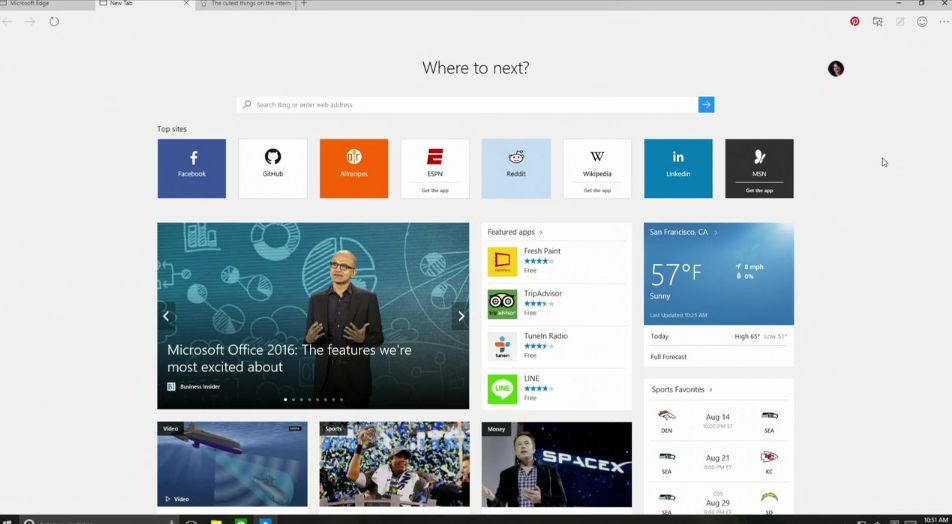
Task: Click the DEN vs SEA Aug 14 game
Action: 718,421
